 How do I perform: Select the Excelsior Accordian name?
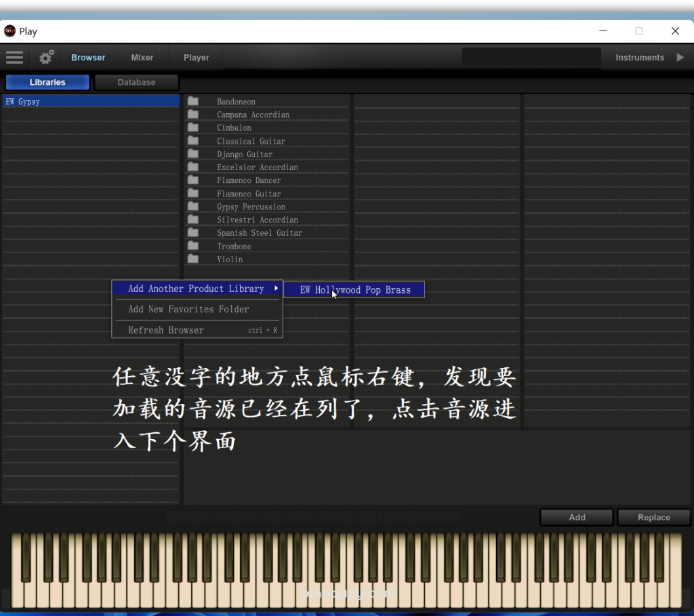[x=257, y=167]
